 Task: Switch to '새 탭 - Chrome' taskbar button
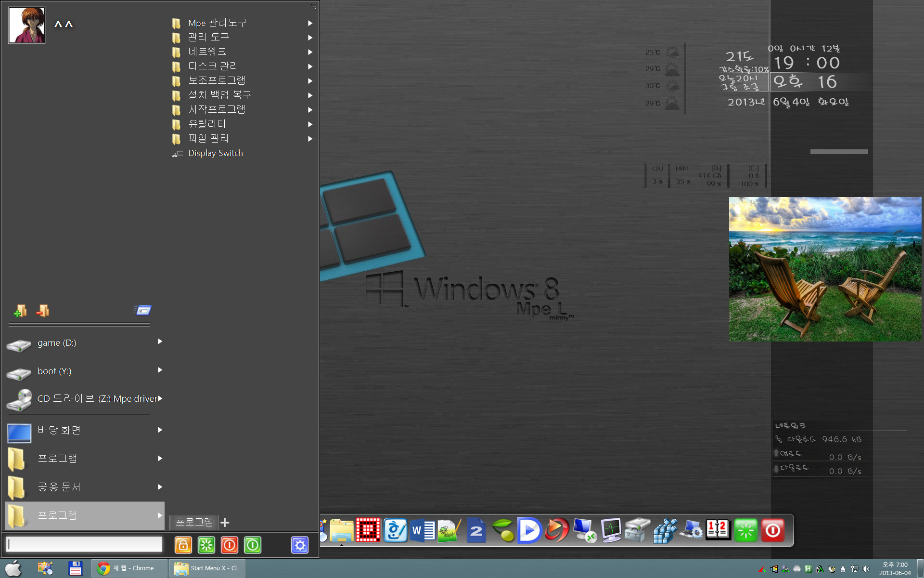[129, 568]
